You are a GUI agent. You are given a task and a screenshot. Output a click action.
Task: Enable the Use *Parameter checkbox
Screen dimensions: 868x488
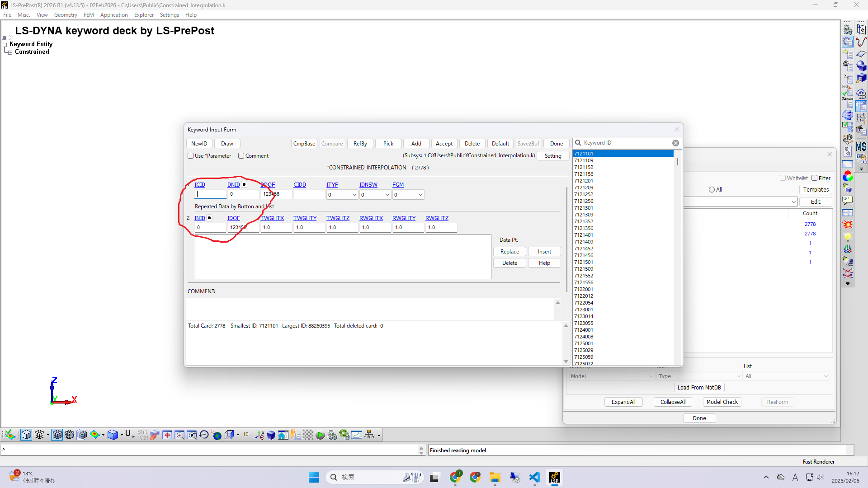[x=191, y=156]
